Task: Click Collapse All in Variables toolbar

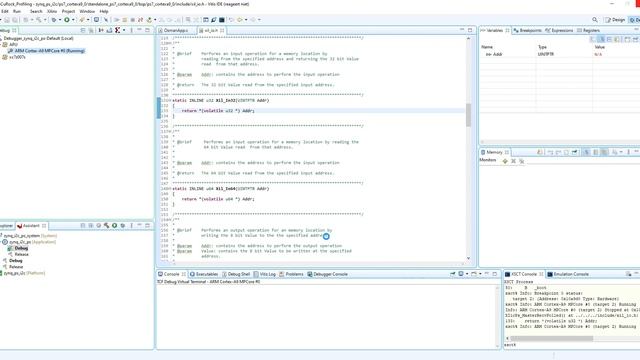Action: (609, 39)
